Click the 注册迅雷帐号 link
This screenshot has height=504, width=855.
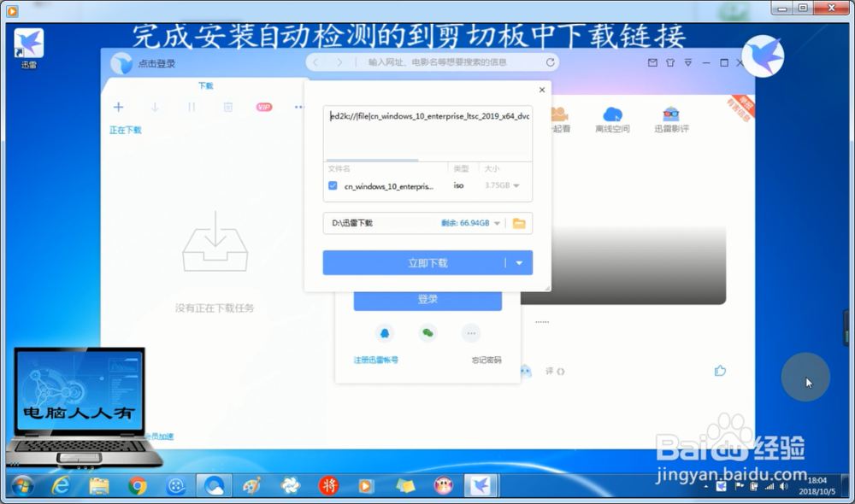point(375,360)
